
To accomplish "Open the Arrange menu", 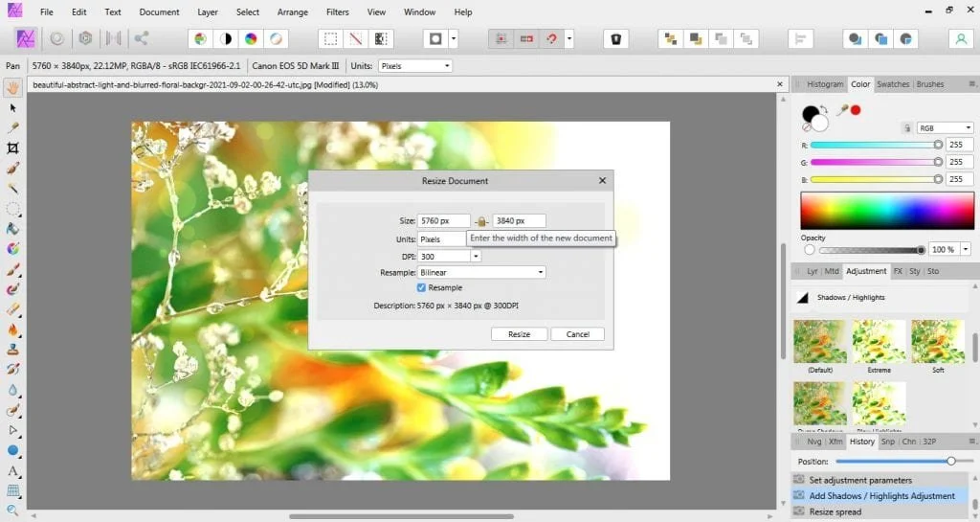I will [x=293, y=11].
